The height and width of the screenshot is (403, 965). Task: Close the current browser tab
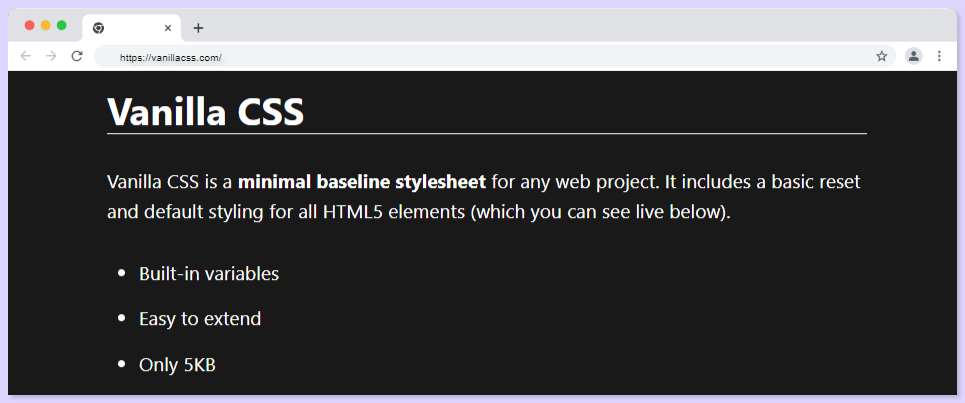[168, 28]
